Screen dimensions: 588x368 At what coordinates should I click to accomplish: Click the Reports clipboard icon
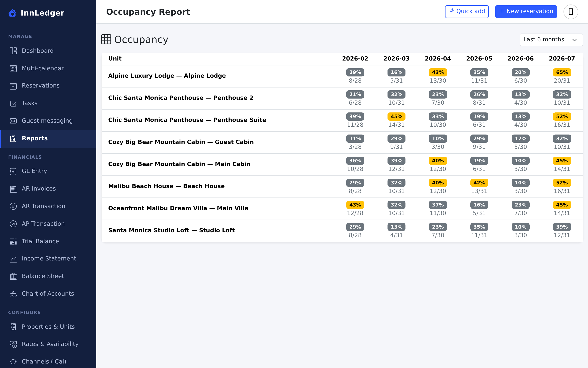[13, 138]
